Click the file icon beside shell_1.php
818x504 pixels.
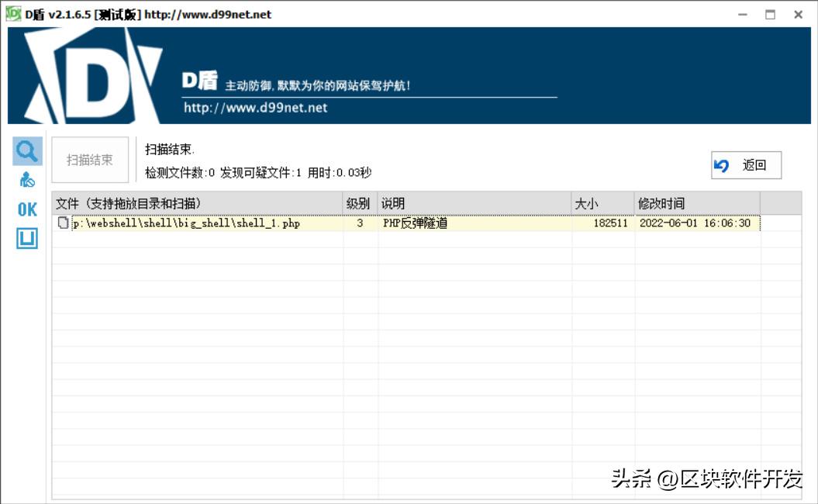click(x=64, y=223)
